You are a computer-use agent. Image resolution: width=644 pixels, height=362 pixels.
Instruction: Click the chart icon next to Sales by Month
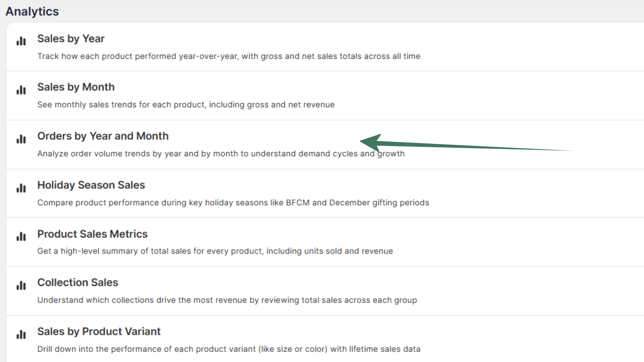coord(21,90)
